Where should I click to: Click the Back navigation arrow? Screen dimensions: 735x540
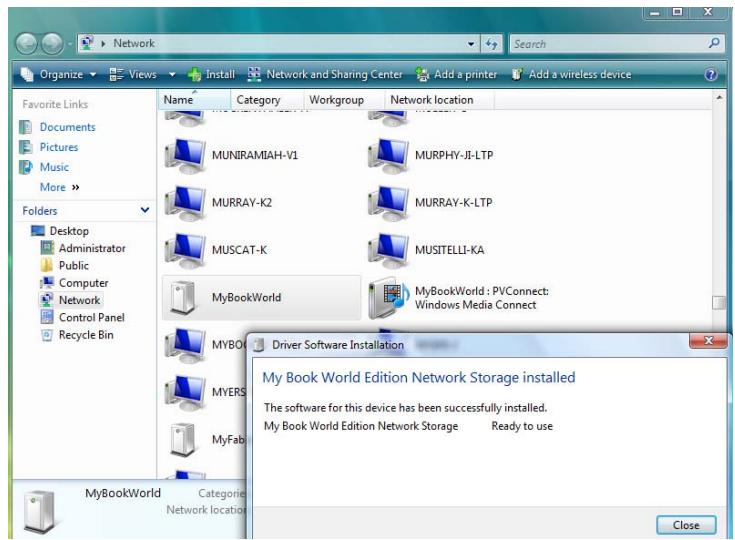[x=27, y=44]
